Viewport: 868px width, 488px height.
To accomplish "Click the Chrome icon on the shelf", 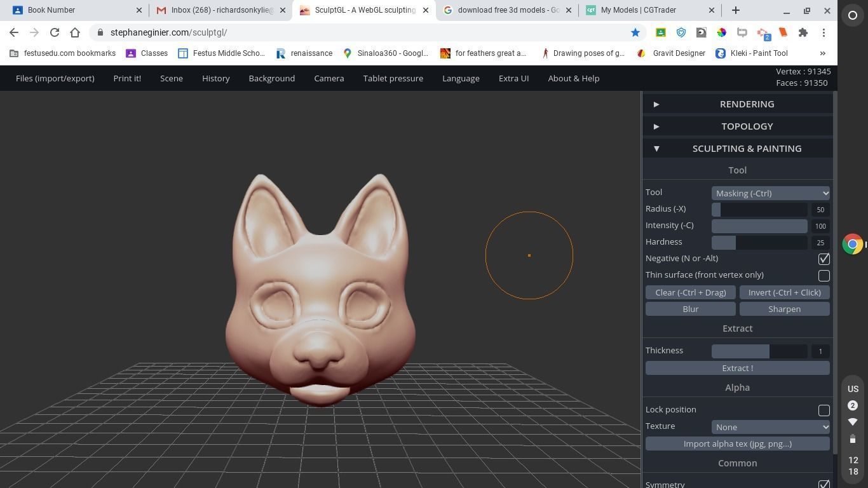I will coord(853,244).
